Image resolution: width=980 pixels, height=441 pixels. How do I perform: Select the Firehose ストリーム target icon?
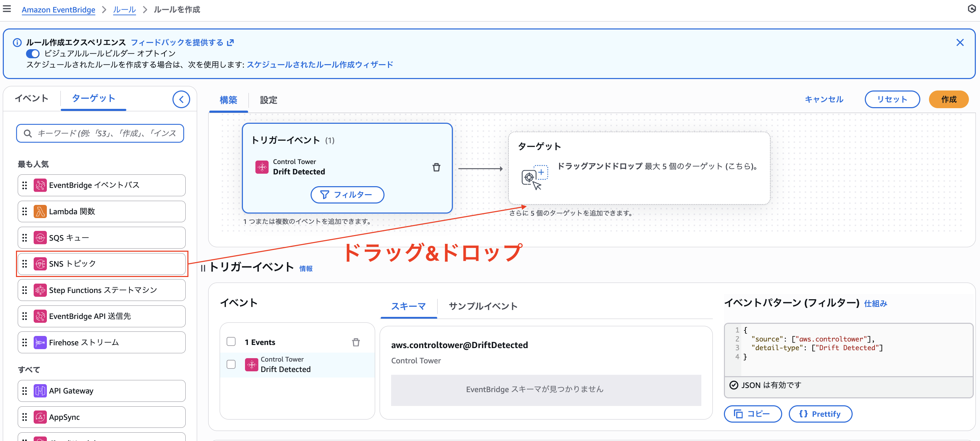[40, 342]
